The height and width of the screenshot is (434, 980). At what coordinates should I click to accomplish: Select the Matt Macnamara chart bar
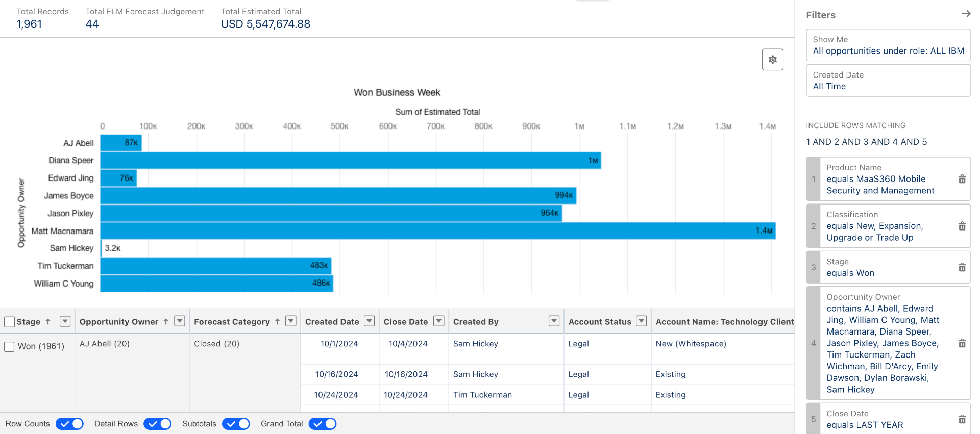[438, 231]
